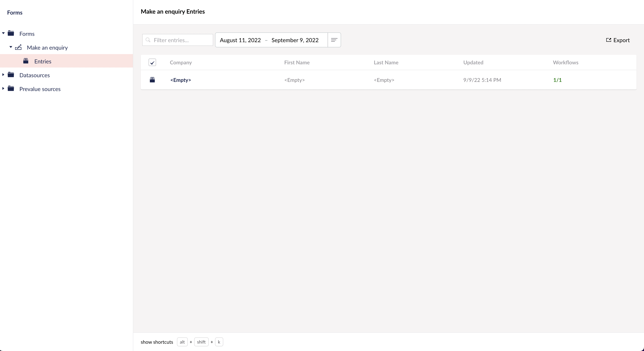Click the Datasources folder icon
Viewport: 644px width, 351px height.
(11, 75)
